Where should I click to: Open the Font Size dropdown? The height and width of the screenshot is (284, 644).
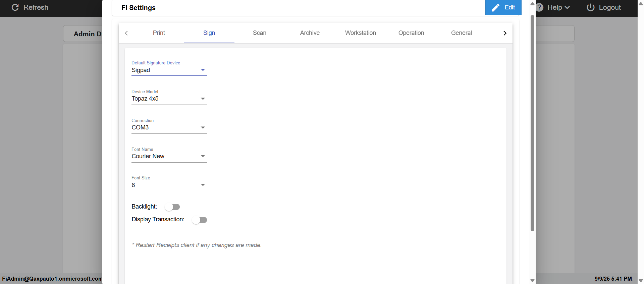pyautogui.click(x=169, y=185)
